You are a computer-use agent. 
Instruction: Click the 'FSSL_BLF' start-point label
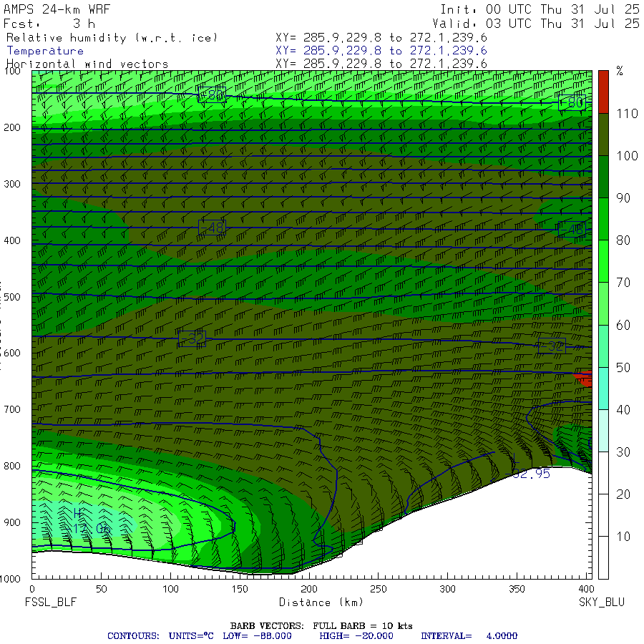click(x=51, y=602)
